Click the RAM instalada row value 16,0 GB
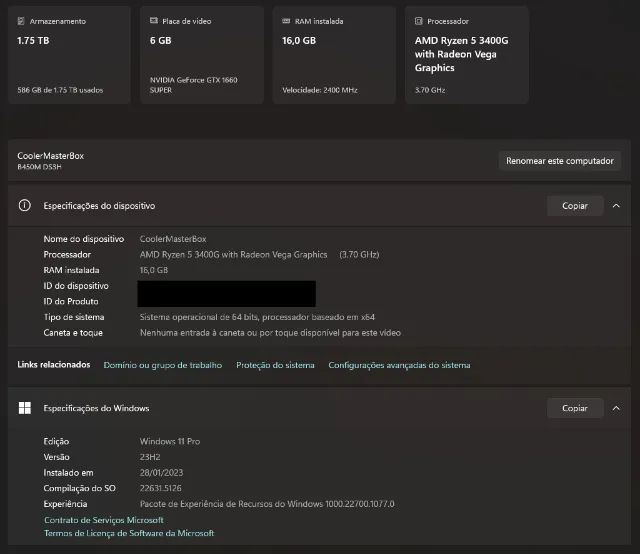This screenshot has width=640, height=554. tap(154, 270)
